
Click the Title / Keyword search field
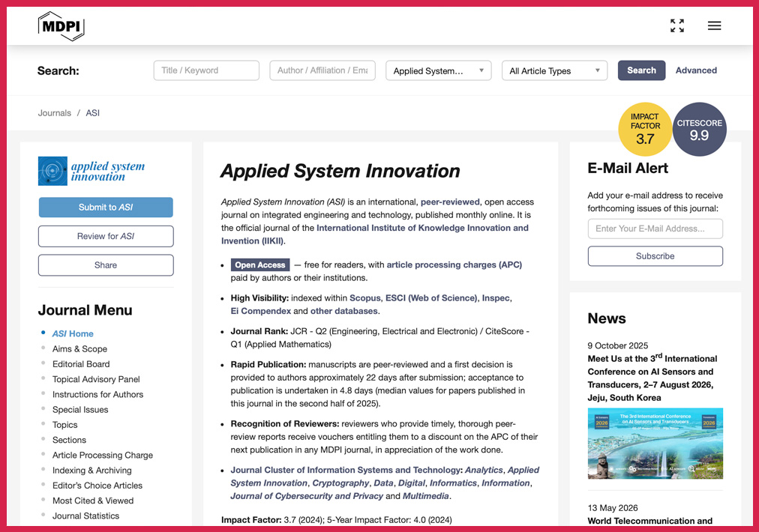206,70
